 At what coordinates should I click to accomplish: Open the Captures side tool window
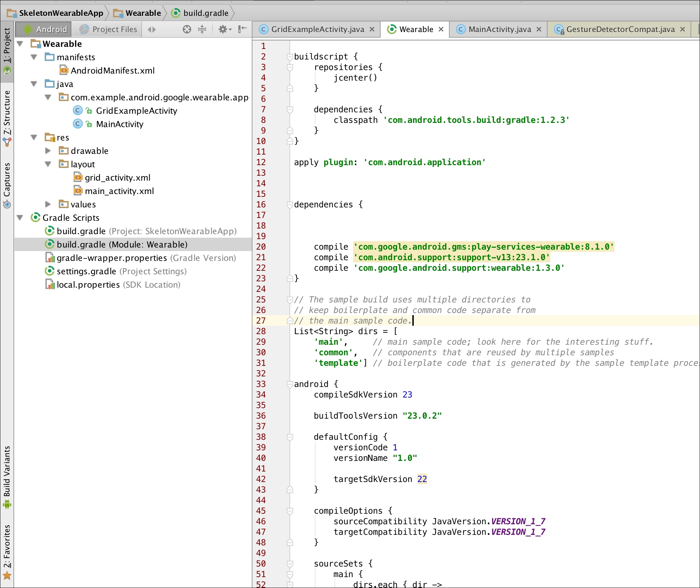click(7, 185)
